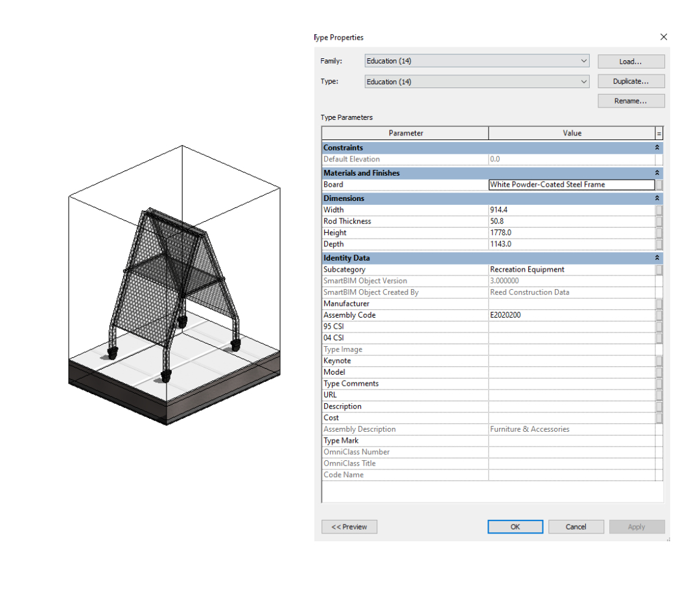Collapse the Materials and Finishes group

pyautogui.click(x=657, y=173)
